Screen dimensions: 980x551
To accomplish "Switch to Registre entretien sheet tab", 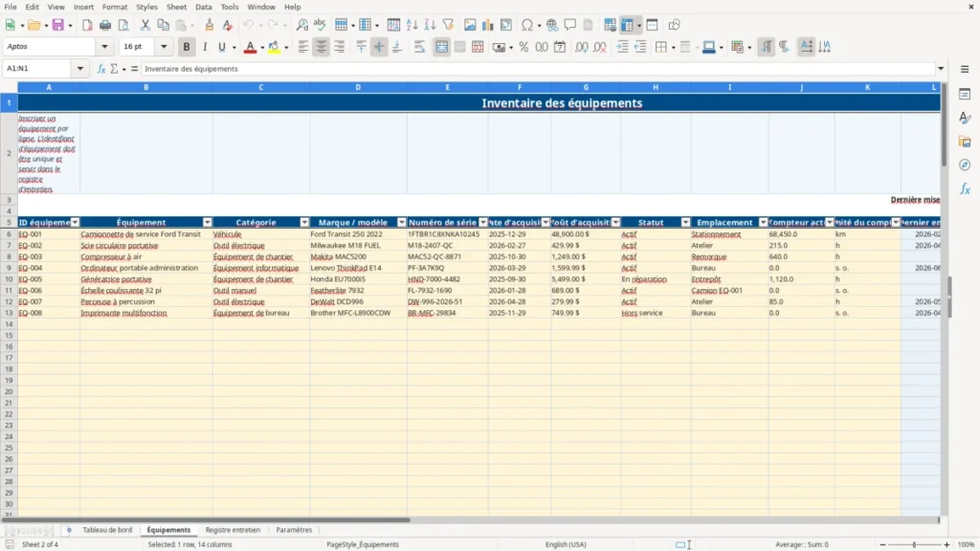I will click(x=233, y=530).
